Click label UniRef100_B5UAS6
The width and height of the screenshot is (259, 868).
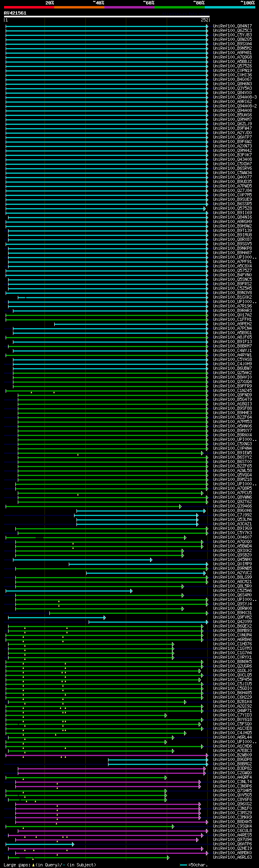point(232,115)
